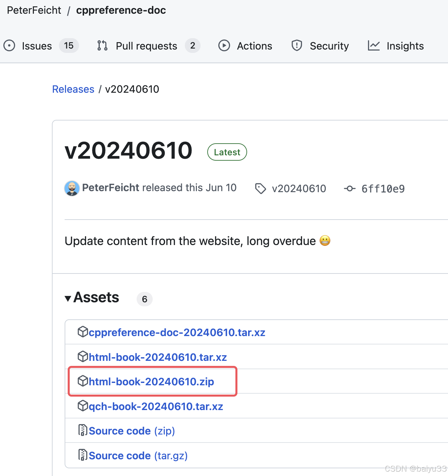Click package icon of html-book-20240610.zip
This screenshot has height=476, width=448.
pyautogui.click(x=83, y=381)
